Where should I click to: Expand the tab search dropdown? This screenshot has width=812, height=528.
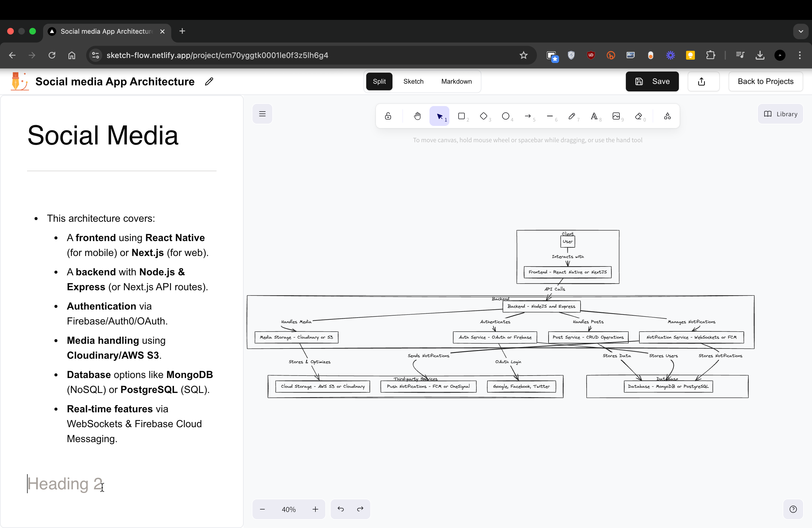point(801,31)
